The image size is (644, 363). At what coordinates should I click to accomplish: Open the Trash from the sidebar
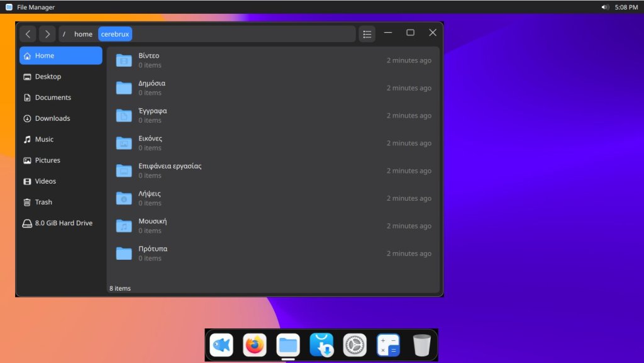click(43, 202)
